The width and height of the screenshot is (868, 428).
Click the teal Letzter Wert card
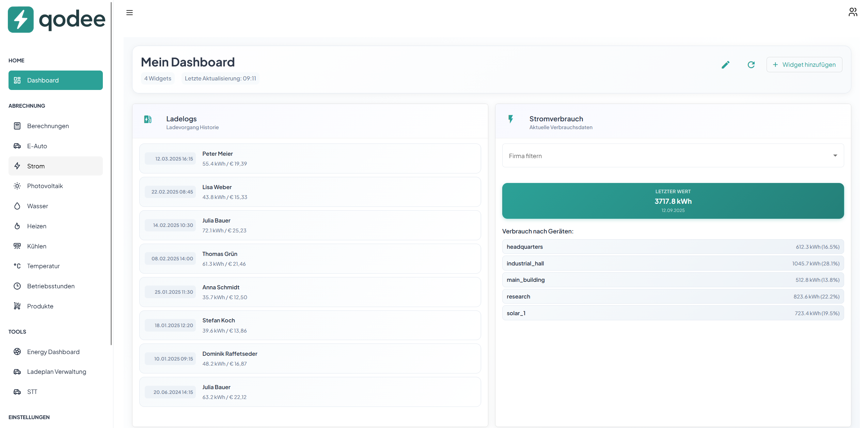coord(673,201)
